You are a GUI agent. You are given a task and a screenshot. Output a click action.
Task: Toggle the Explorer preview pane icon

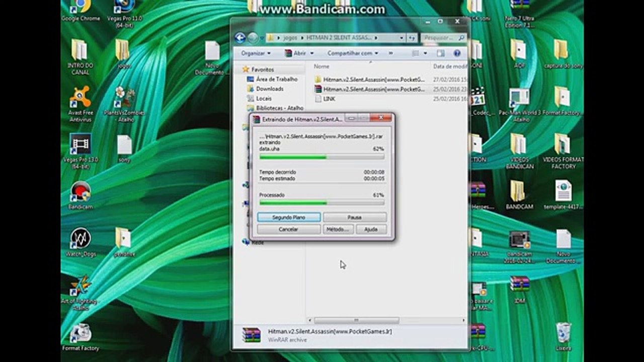pyautogui.click(x=441, y=53)
